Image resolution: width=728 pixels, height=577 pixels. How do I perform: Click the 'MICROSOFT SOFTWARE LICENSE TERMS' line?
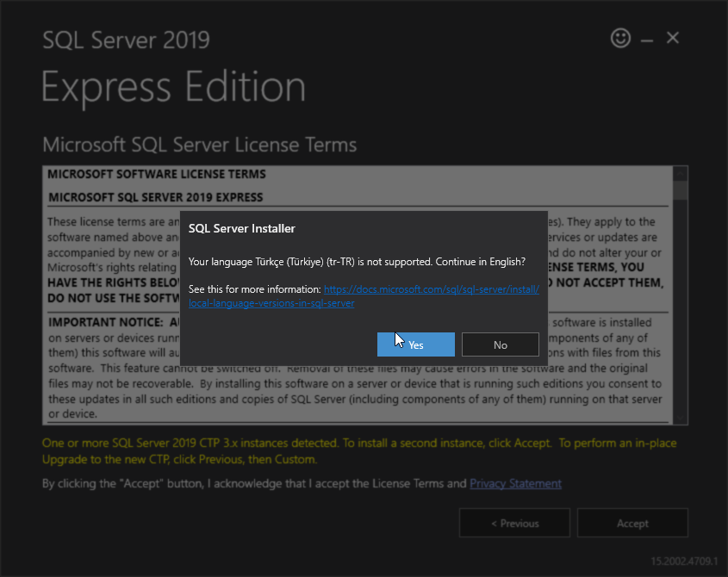157,174
